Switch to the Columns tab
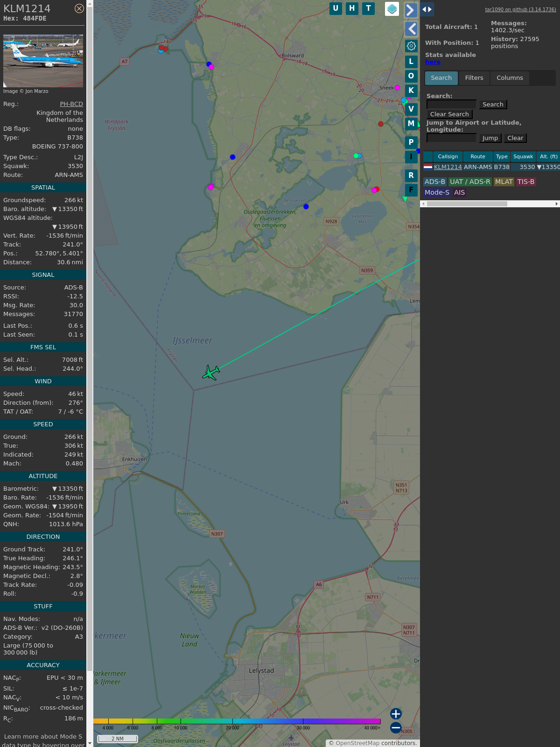The height and width of the screenshot is (747, 560). point(510,78)
